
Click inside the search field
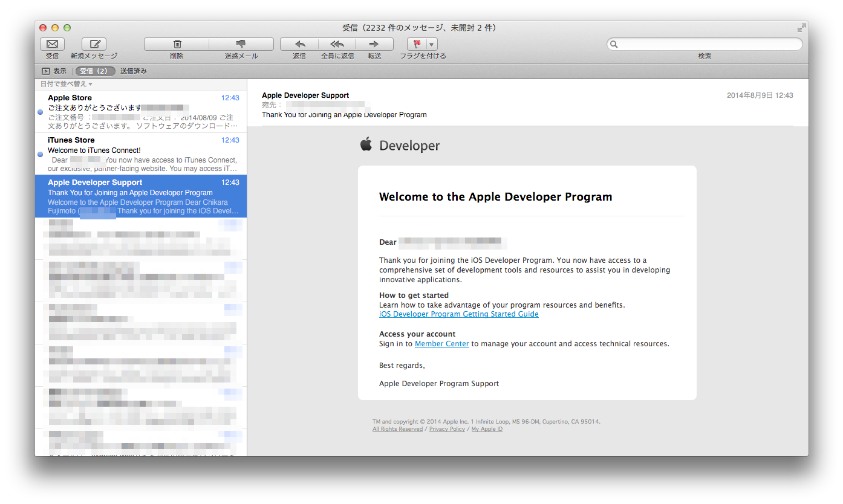pyautogui.click(x=705, y=44)
